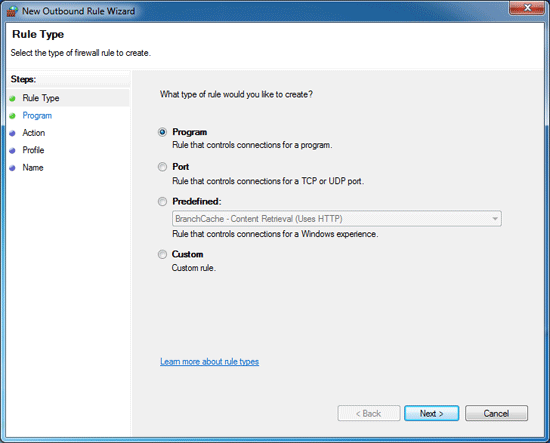550x443 pixels.
Task: Click the green bullet beside Program step
Action: (x=13, y=116)
